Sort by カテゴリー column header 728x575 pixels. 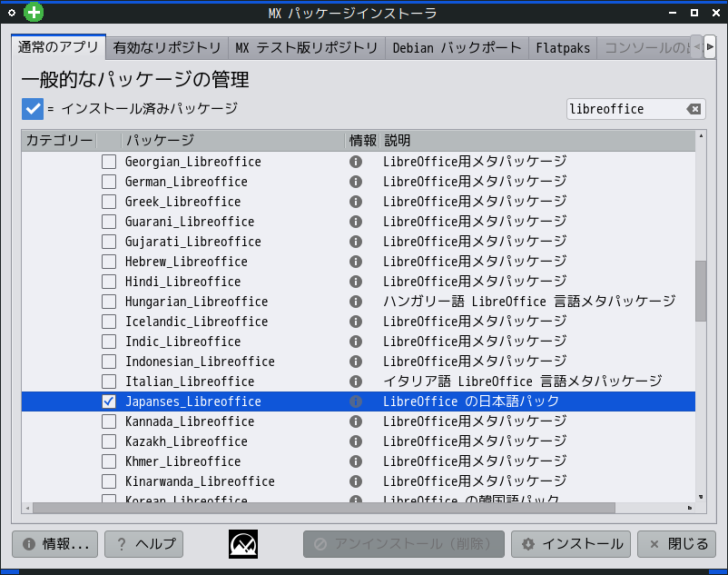59,140
